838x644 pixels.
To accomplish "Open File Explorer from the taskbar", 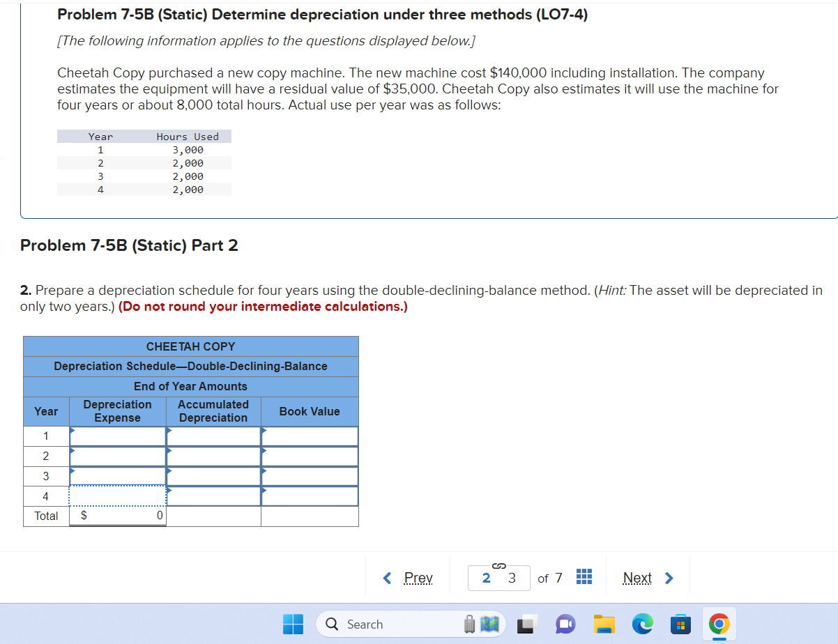I will point(604,624).
